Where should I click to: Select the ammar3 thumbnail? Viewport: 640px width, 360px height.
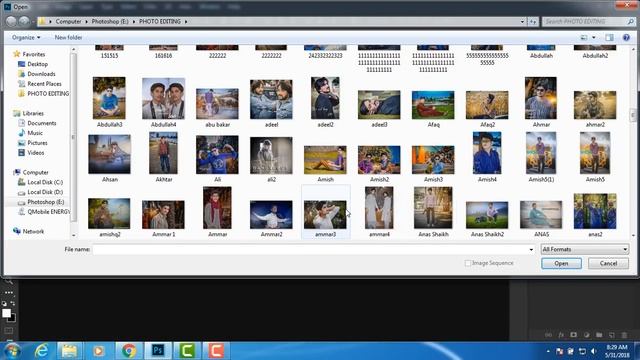click(x=325, y=215)
